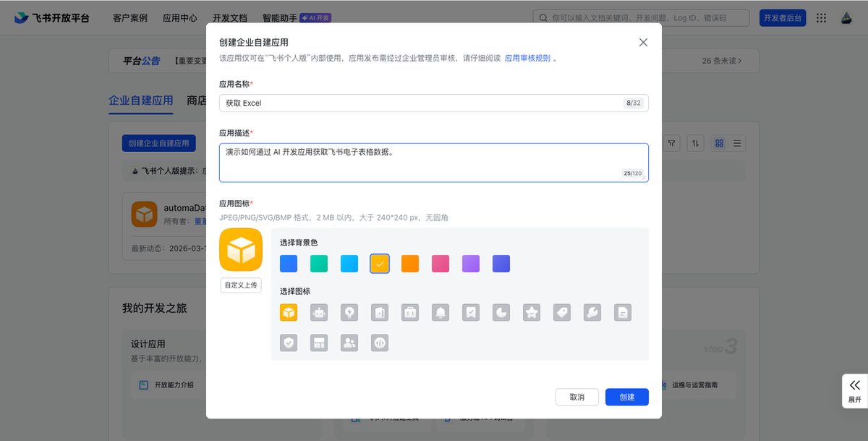Choose the bar chart report icon
The image size is (868, 441).
point(380,312)
